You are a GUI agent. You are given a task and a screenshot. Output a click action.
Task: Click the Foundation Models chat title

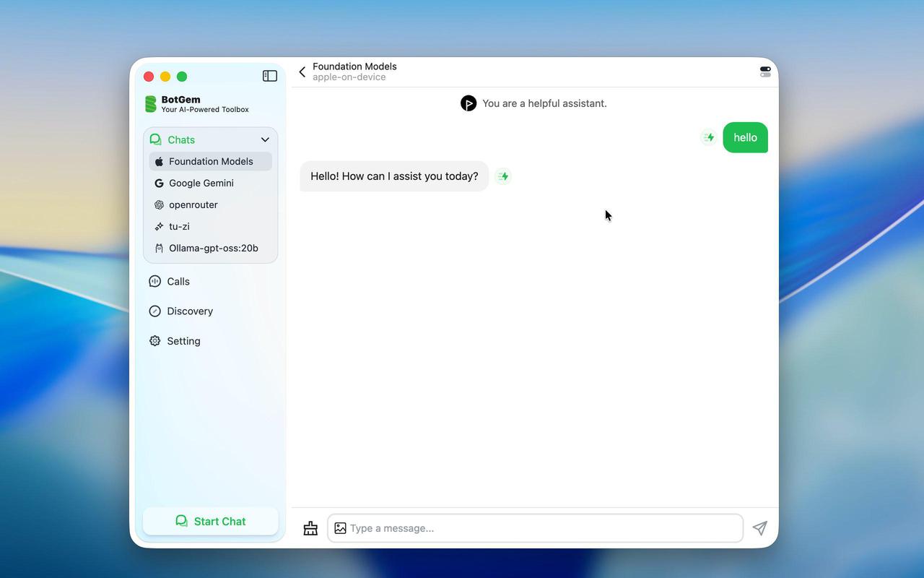pos(354,66)
